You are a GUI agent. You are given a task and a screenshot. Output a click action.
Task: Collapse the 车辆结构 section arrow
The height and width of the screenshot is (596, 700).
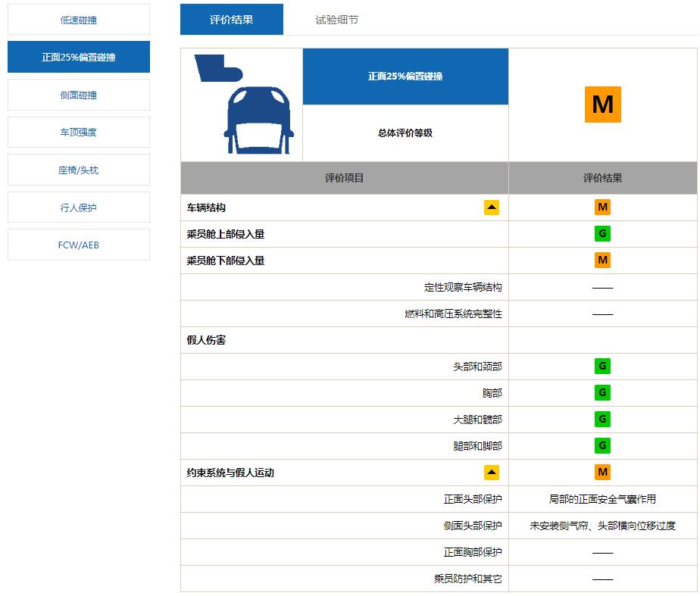click(491, 206)
